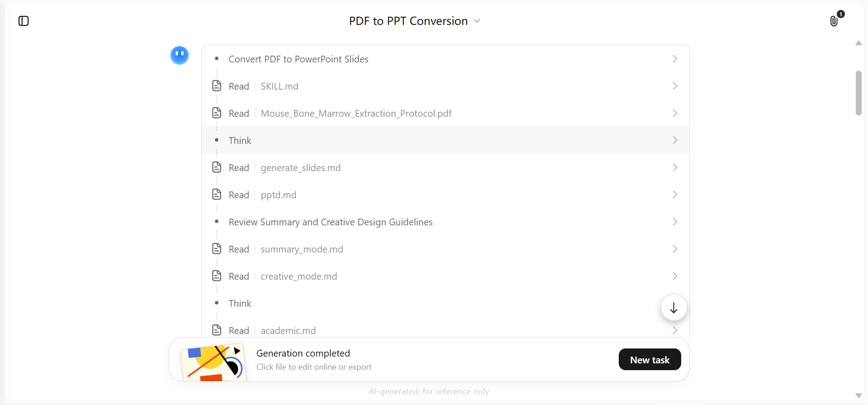Image resolution: width=868 pixels, height=405 pixels.
Task: Click the file icon next to pptd.md
Action: [217, 194]
